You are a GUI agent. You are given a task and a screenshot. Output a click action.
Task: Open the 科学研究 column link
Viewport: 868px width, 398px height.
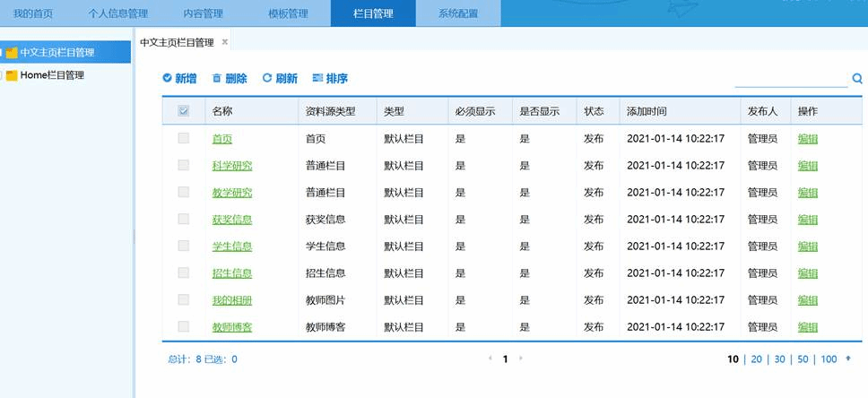pyautogui.click(x=231, y=166)
